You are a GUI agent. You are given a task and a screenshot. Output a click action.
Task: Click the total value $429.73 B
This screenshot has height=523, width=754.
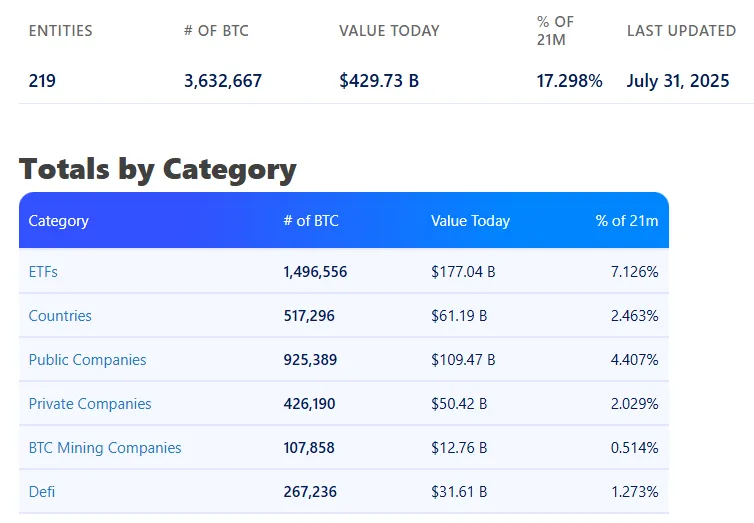(379, 81)
